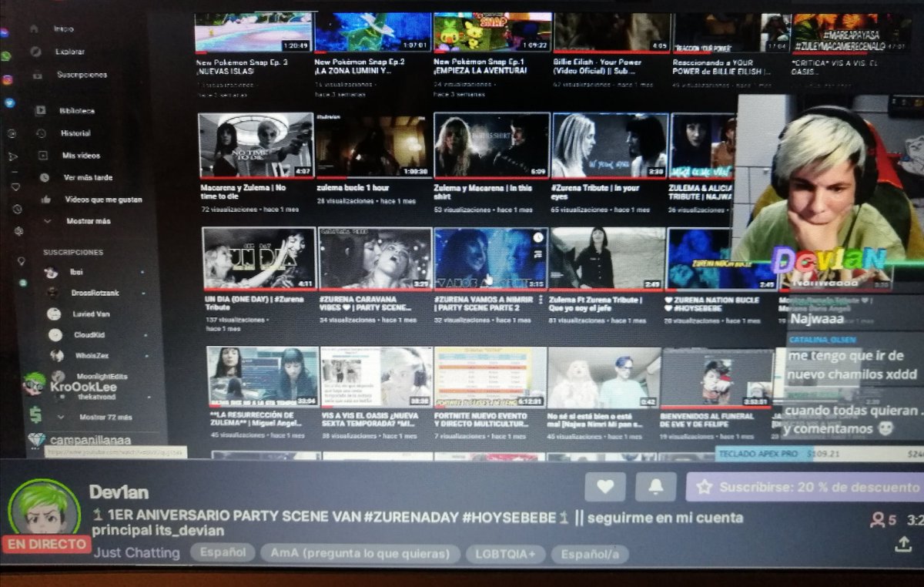Viewport: 924px width, 587px height.
Task: Play Bienvenidos al funeral de Eve thumbnail
Action: tap(717, 377)
